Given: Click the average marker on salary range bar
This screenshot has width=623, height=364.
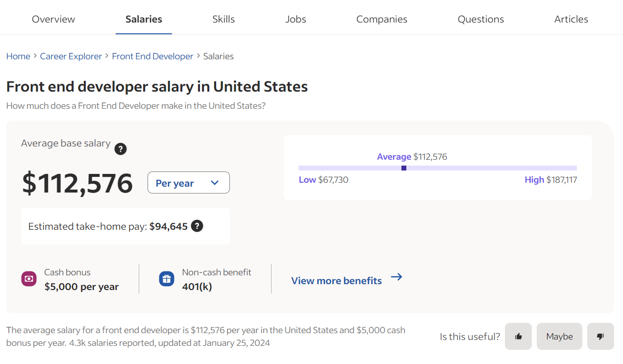Looking at the screenshot, I should 404,168.
